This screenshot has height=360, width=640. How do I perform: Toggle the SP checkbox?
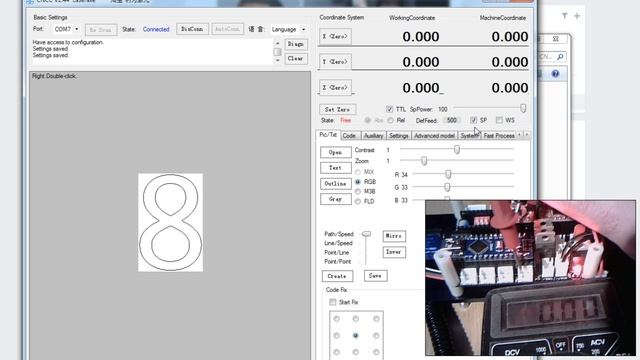pos(473,120)
